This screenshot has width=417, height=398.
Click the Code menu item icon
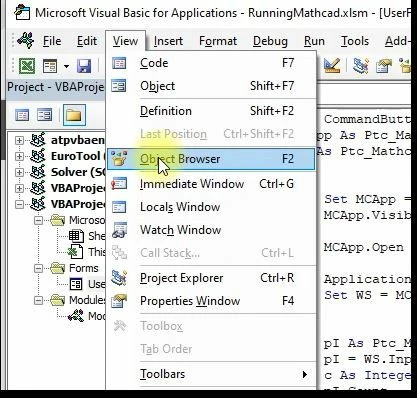coord(119,63)
